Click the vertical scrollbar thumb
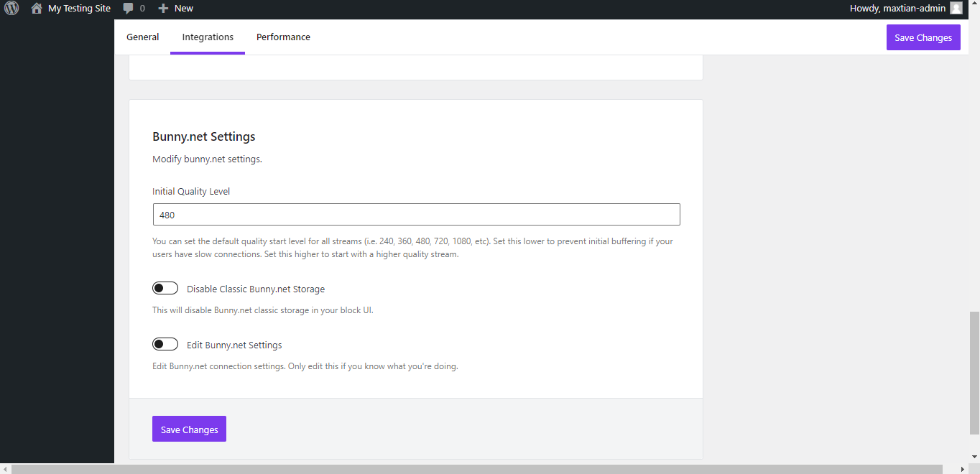 (974, 372)
